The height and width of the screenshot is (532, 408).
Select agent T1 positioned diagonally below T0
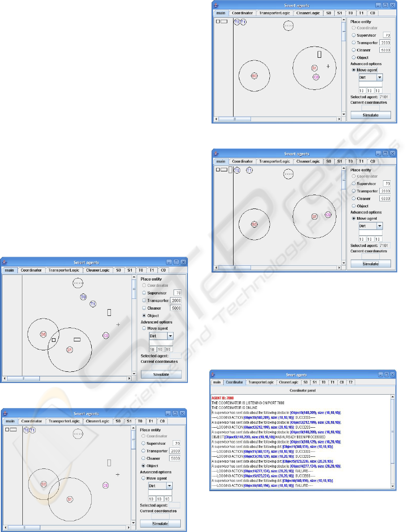[x=93, y=304]
